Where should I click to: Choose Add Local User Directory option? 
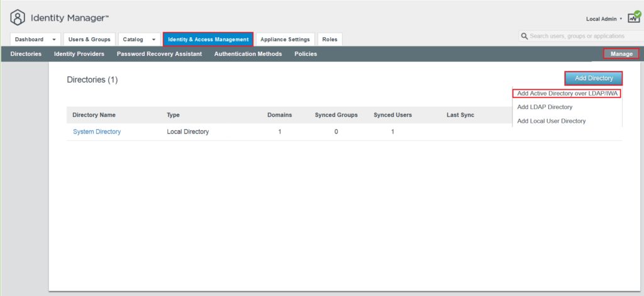551,121
